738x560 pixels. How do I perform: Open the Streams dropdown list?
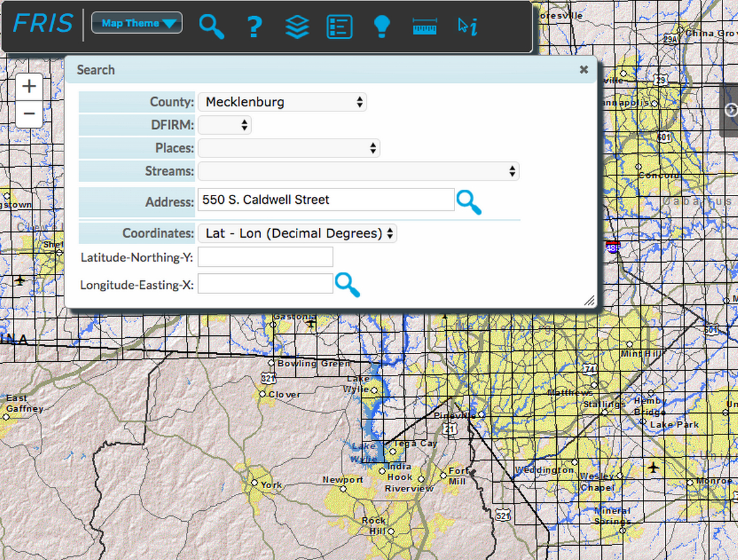point(358,172)
